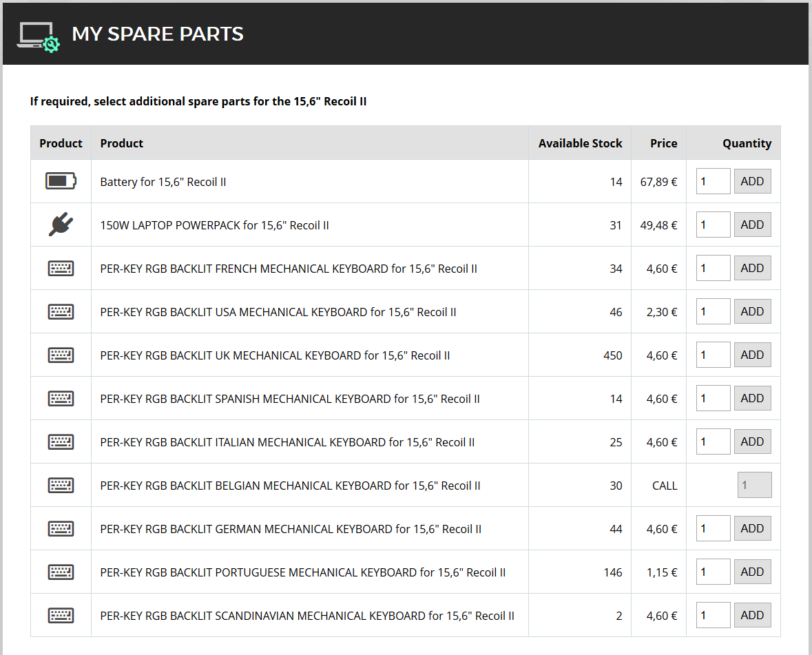812x655 pixels.
Task: Click the 1,15 € Portuguese keyboard price
Action: tap(662, 573)
